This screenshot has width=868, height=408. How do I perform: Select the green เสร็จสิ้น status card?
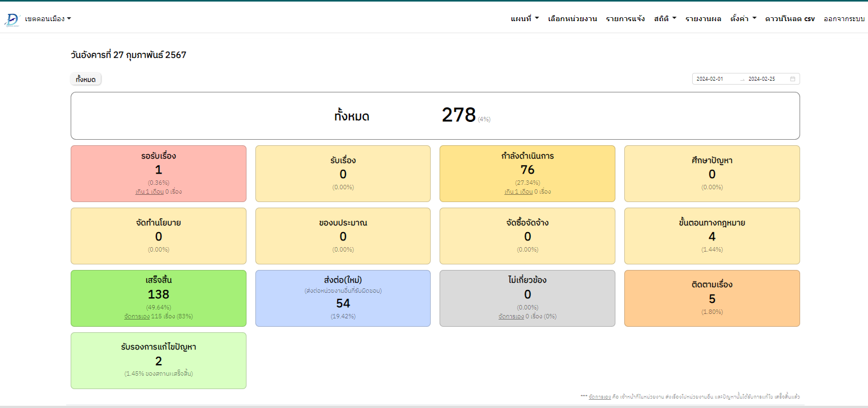pos(158,298)
